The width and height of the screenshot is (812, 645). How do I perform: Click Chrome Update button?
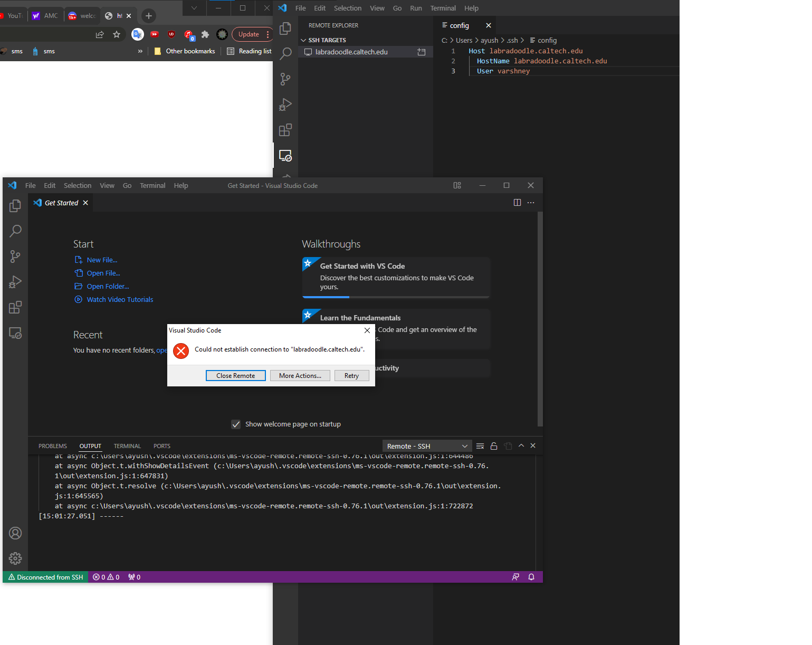click(252, 34)
